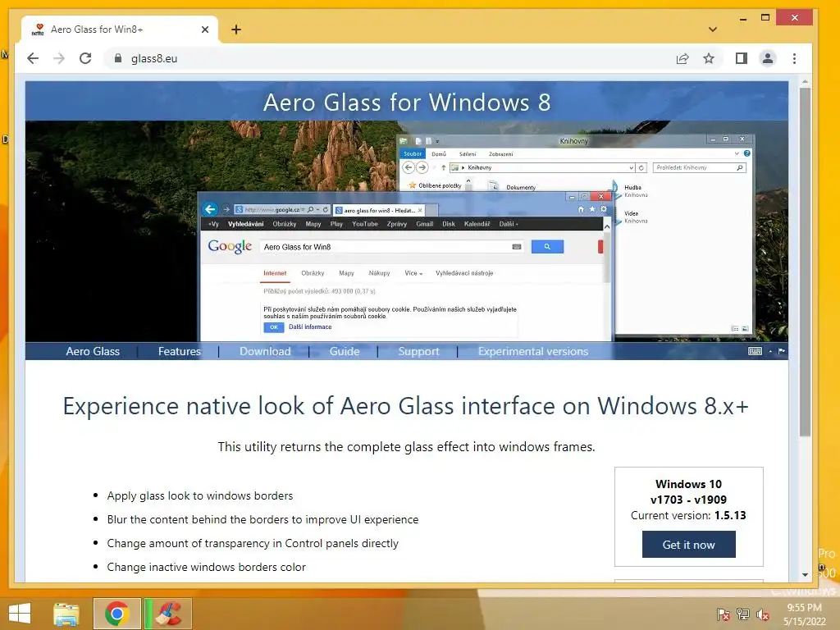Open the Guide nav item
The height and width of the screenshot is (630, 840).
click(345, 351)
